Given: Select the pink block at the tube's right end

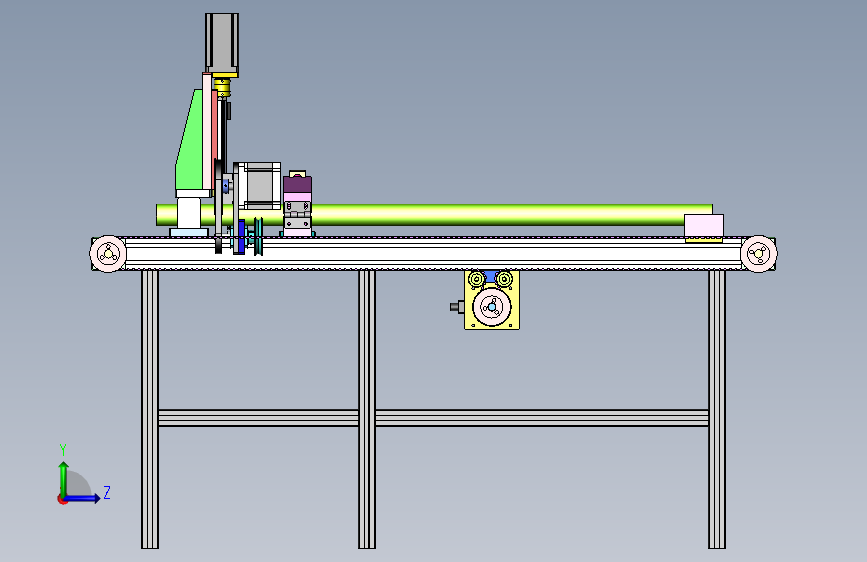Looking at the screenshot, I should click(703, 225).
